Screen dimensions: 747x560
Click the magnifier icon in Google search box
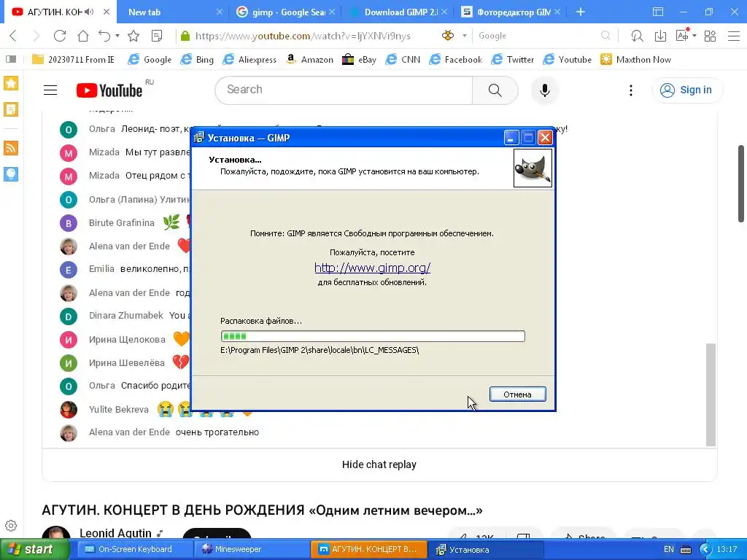[x=605, y=36]
